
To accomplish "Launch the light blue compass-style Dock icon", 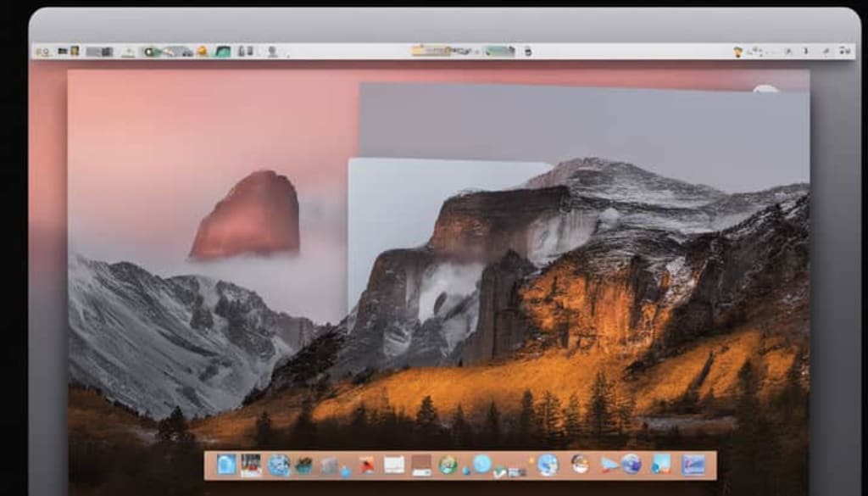I will click(482, 463).
